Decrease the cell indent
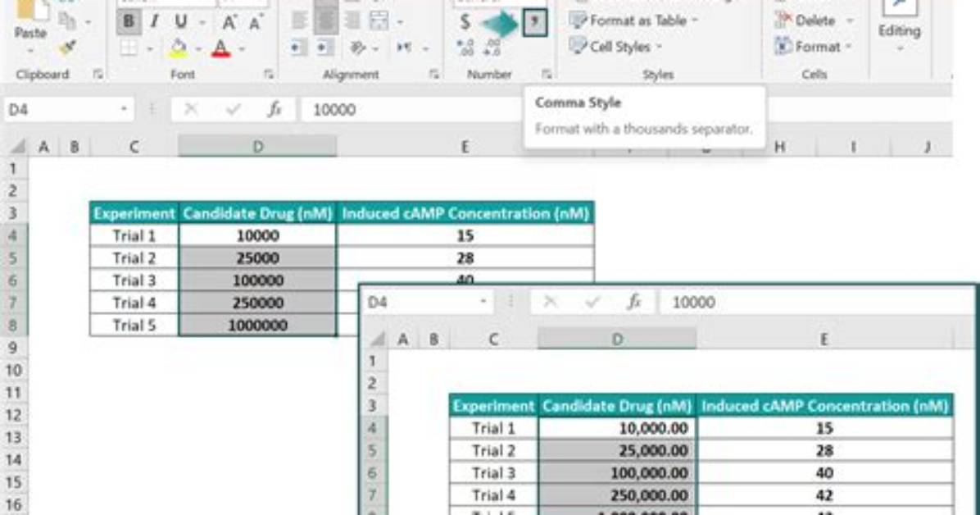Screen dimensions: 980x515 [299, 48]
